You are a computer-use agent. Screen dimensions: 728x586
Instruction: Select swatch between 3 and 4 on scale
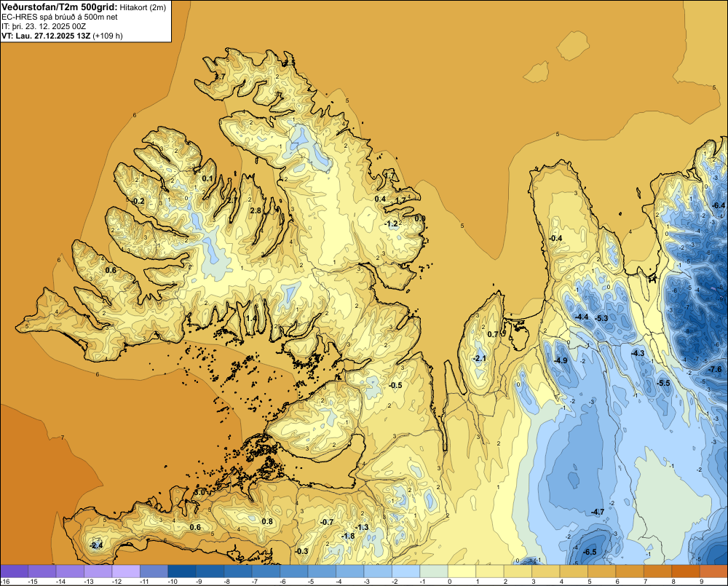pos(545,571)
